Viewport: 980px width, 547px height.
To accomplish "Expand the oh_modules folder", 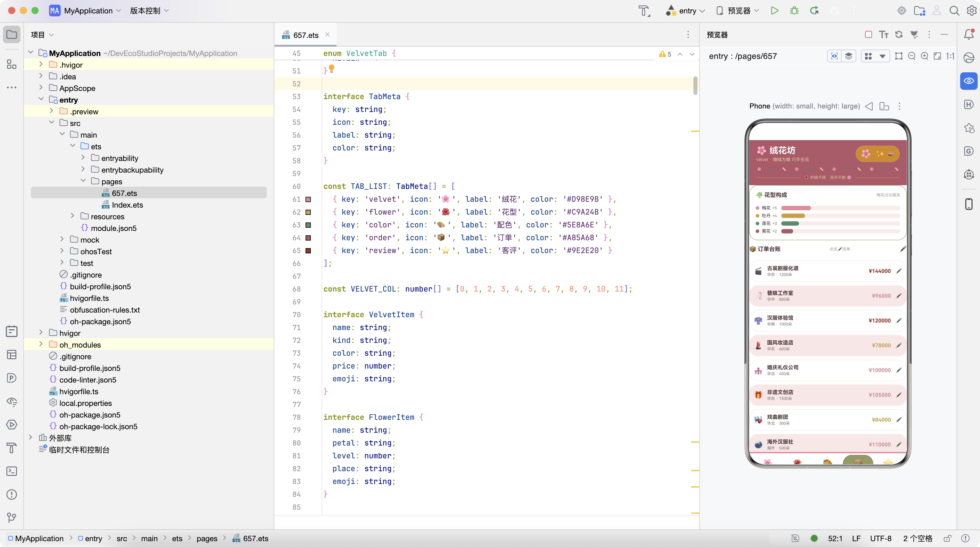I will 41,344.
